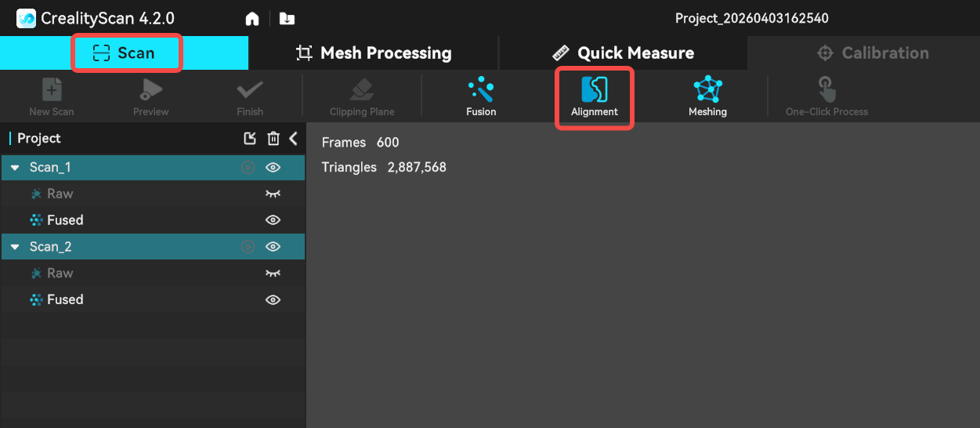980x428 pixels.
Task: Switch to the Scan tab
Action: click(125, 53)
